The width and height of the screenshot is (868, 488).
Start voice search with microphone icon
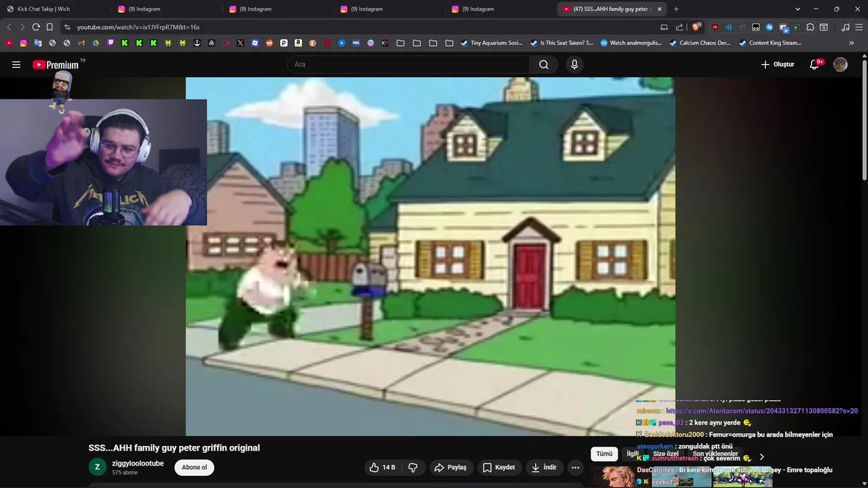coord(574,64)
